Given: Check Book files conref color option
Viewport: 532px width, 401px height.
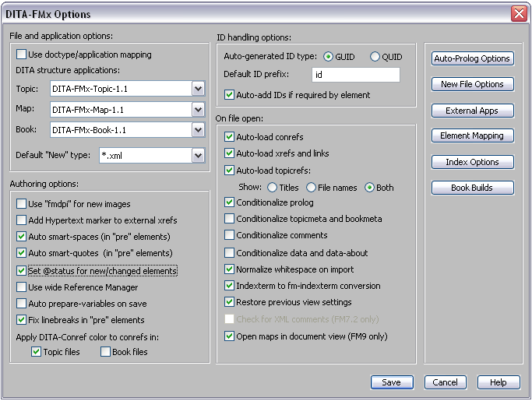Looking at the screenshot, I should pyautogui.click(x=105, y=352).
